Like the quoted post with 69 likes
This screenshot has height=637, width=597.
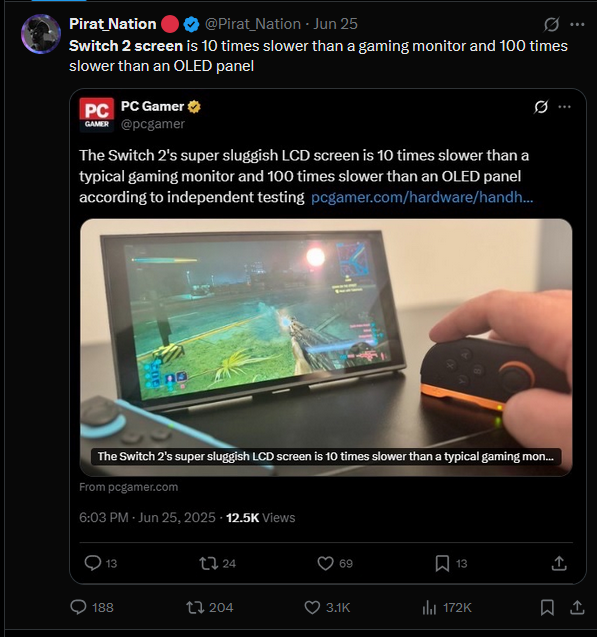pos(335,563)
